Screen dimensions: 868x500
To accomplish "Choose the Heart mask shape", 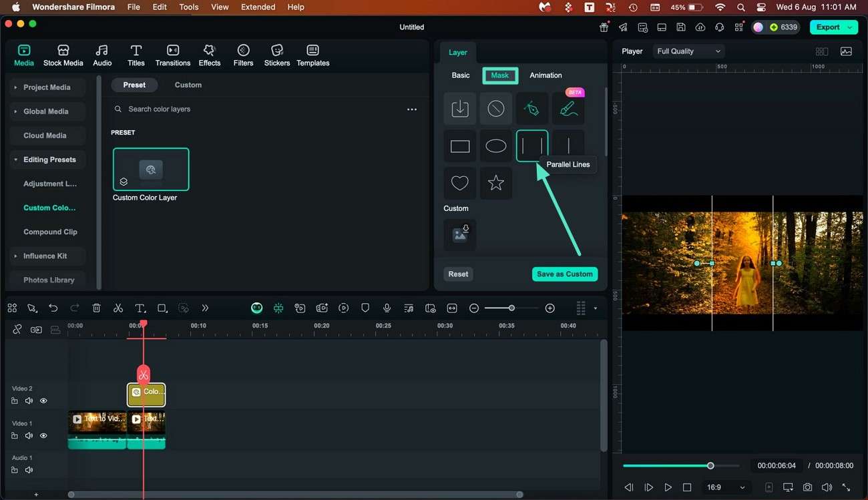I will pyautogui.click(x=460, y=183).
